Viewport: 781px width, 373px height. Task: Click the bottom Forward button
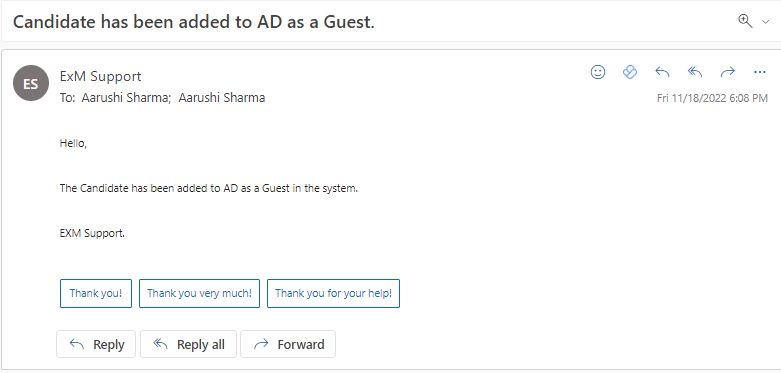(x=288, y=344)
